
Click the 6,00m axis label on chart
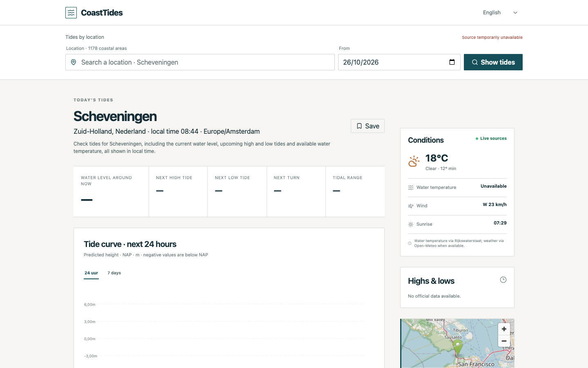point(90,305)
